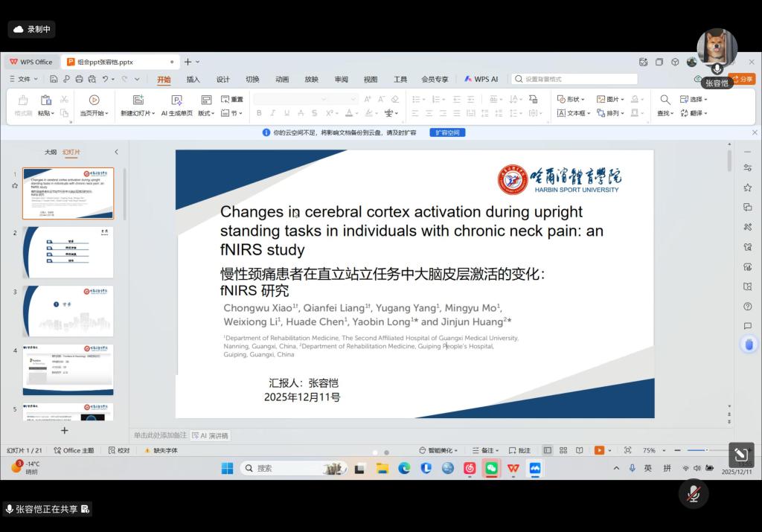Click the 分享 share button
The height and width of the screenshot is (532, 762).
(744, 79)
